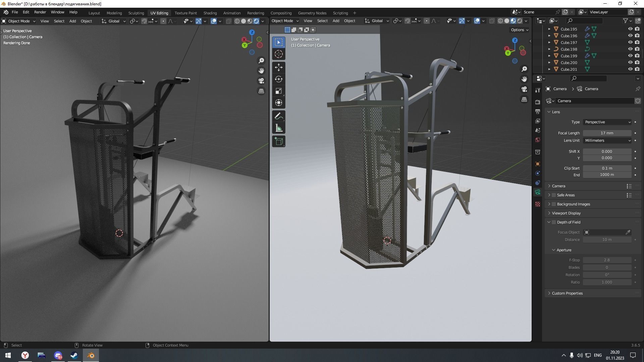The width and height of the screenshot is (644, 362).
Task: Open the File menu
Action: pos(15,12)
